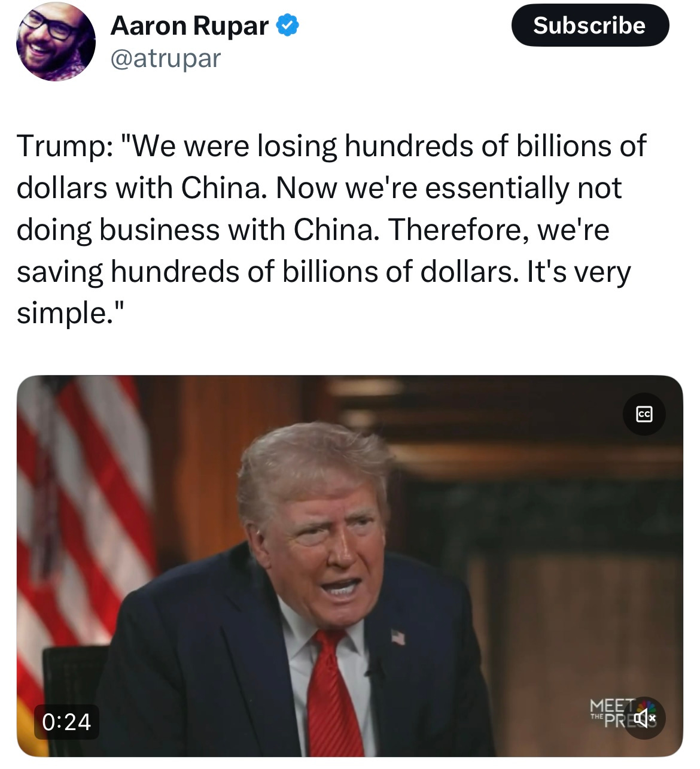This screenshot has width=700, height=769.
Task: Click the tweet line ending "It's very"
Action: (324, 272)
